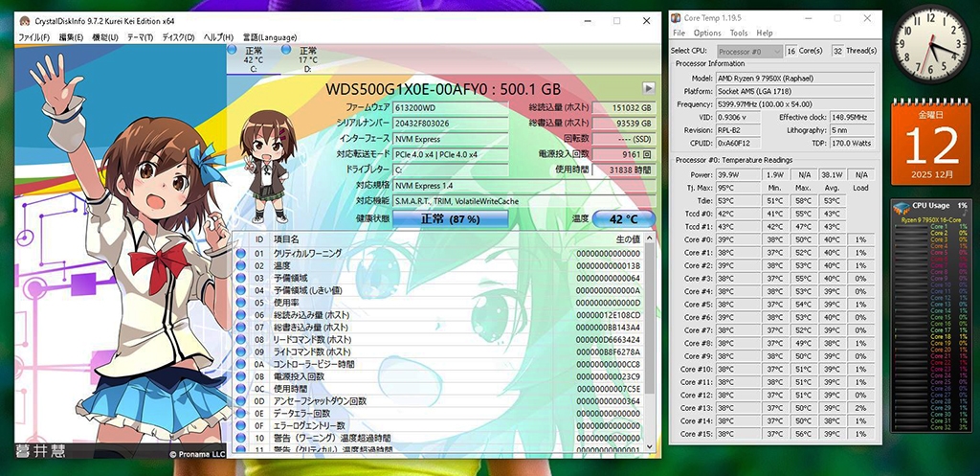Click the CrystalDiskInfo title bar icon
The image size is (980, 476).
pyautogui.click(x=25, y=21)
